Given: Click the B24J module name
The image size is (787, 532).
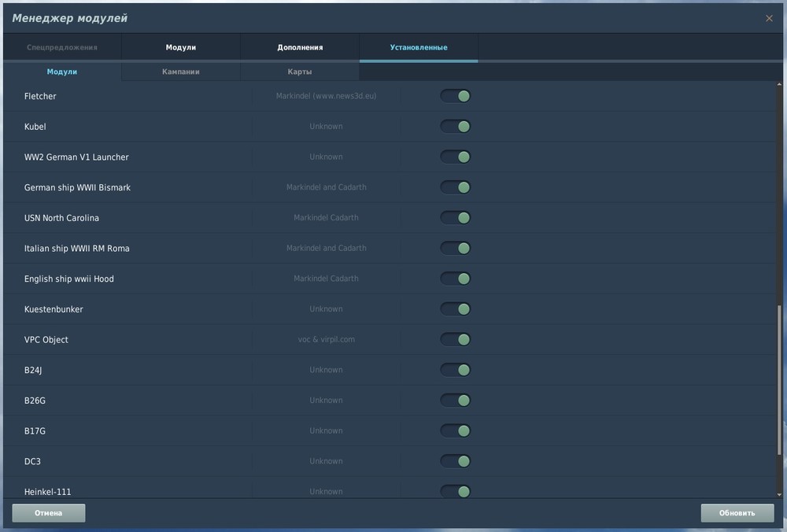Looking at the screenshot, I should coord(33,371).
